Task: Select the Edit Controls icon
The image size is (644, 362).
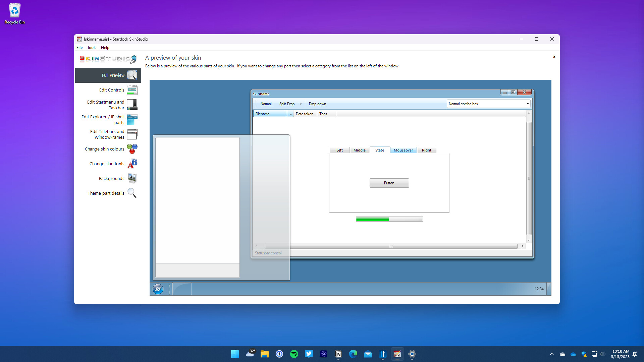Action: pyautogui.click(x=132, y=89)
